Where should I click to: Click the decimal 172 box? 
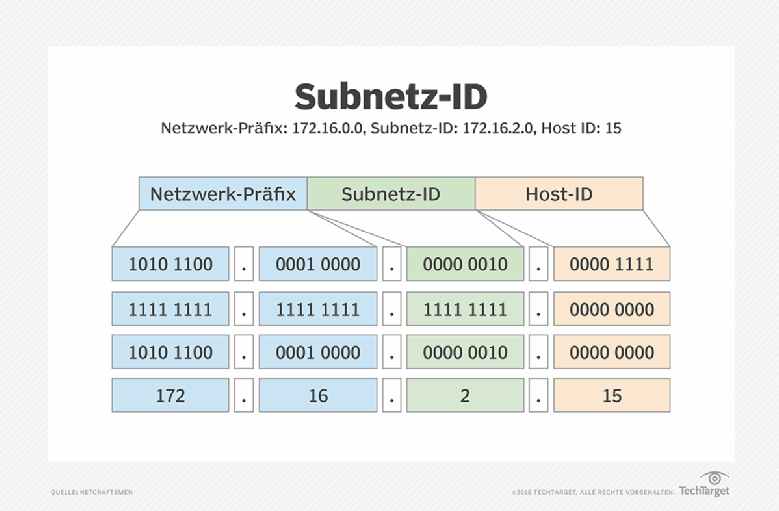tap(171, 396)
